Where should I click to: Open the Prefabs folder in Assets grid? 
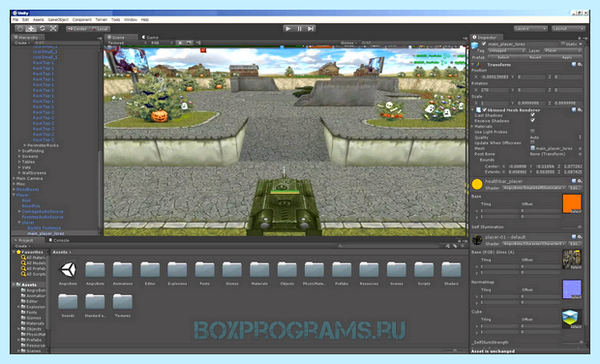tap(342, 273)
